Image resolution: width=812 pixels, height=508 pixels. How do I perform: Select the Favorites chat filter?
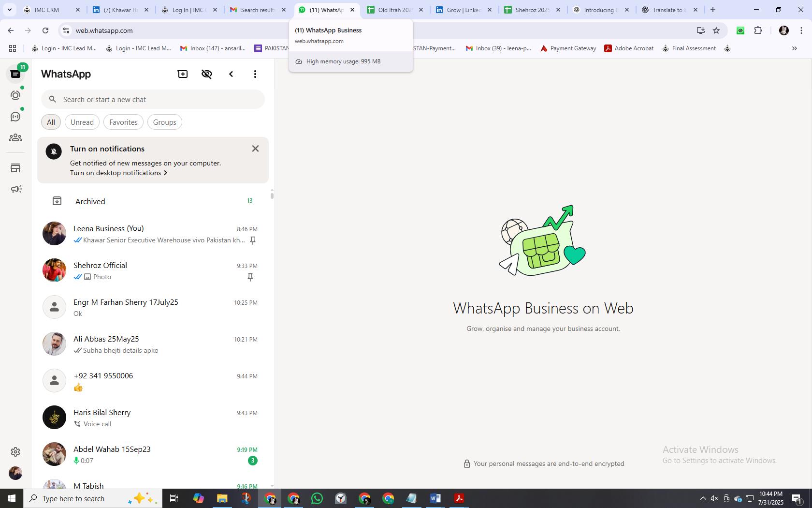point(123,122)
